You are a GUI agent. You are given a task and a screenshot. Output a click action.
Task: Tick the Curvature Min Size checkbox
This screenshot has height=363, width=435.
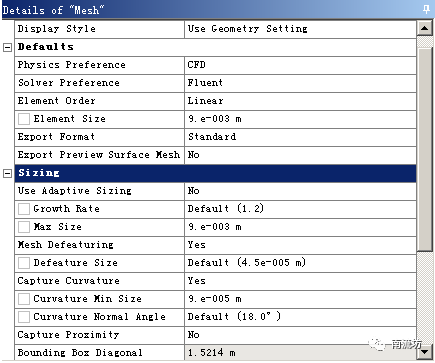pyautogui.click(x=24, y=299)
